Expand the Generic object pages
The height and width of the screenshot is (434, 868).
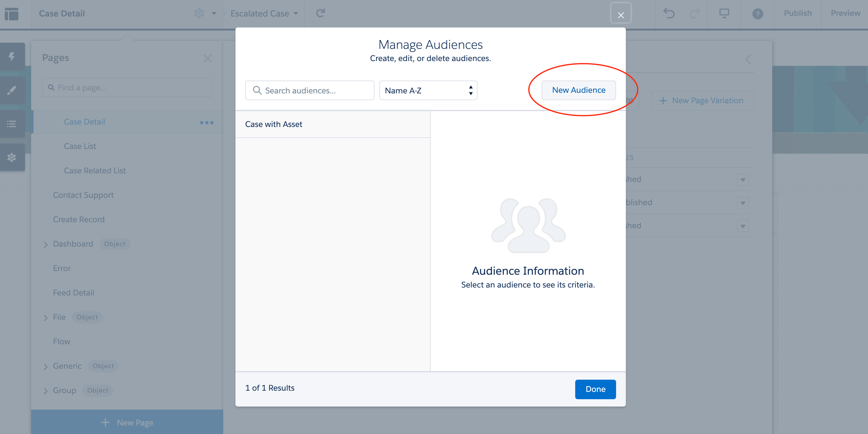click(x=45, y=366)
